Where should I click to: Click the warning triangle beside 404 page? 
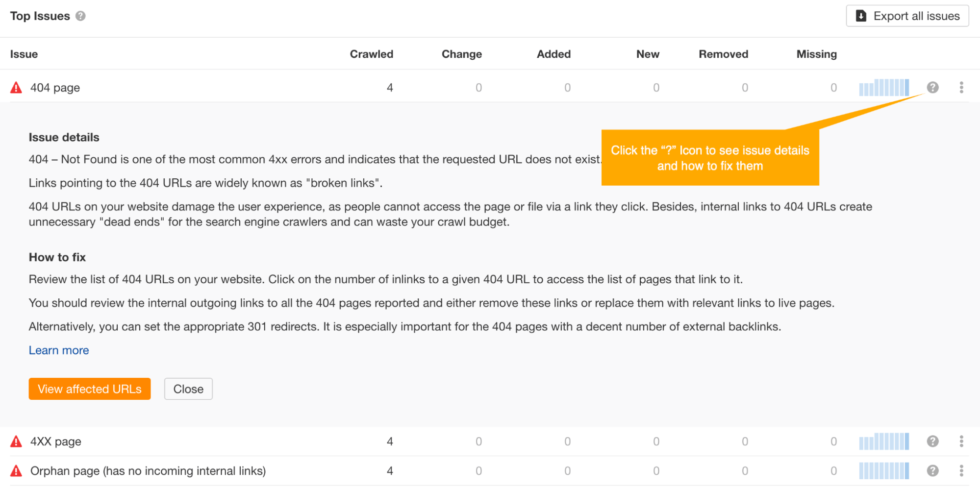15,87
